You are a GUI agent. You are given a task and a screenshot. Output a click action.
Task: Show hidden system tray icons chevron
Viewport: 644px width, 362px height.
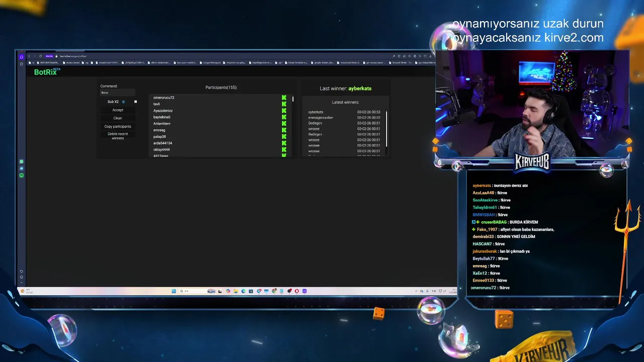pyautogui.click(x=417, y=291)
